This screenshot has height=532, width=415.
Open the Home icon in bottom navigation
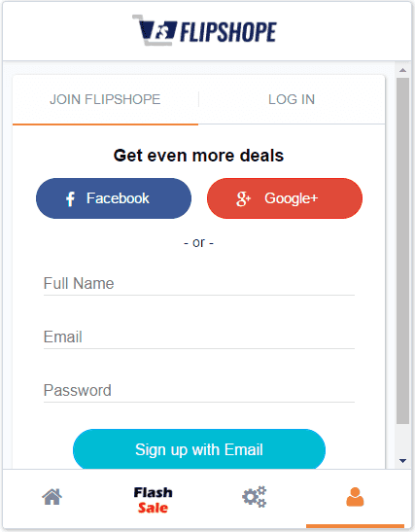point(52,497)
